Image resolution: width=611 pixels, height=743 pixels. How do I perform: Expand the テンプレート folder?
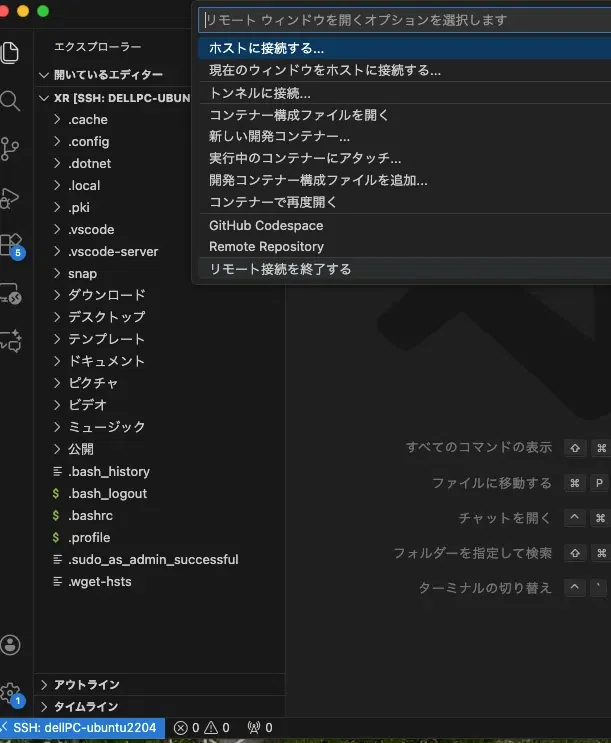pyautogui.click(x=57, y=339)
